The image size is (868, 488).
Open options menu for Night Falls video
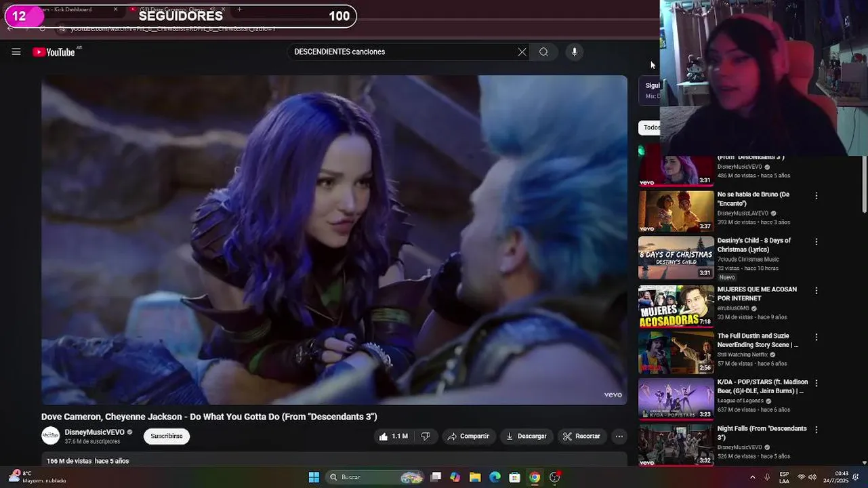(816, 430)
